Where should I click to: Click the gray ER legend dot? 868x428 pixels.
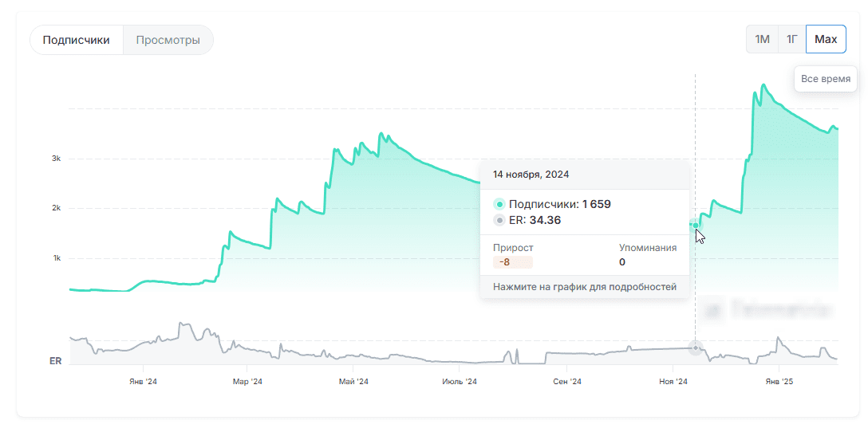pyautogui.click(x=499, y=220)
